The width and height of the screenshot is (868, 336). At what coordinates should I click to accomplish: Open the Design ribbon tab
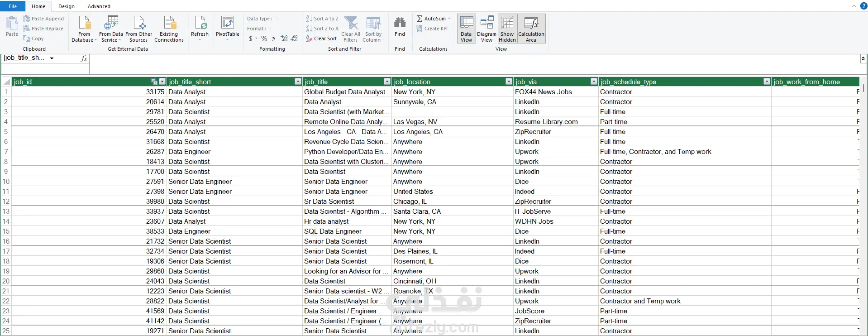tap(67, 6)
